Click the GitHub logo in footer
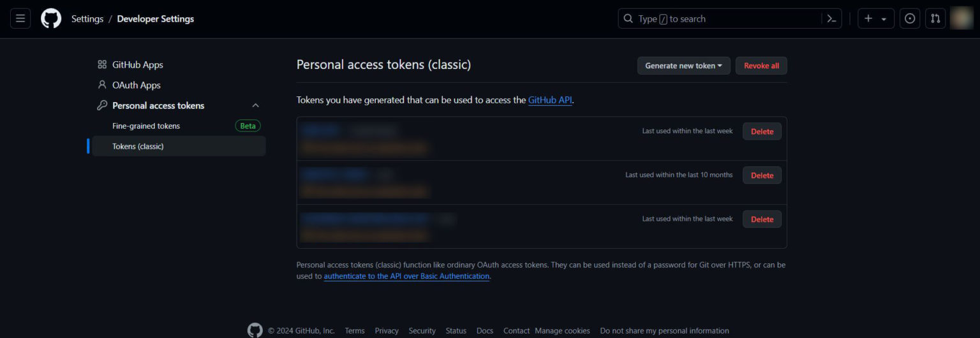The width and height of the screenshot is (980, 338). pyautogui.click(x=255, y=330)
